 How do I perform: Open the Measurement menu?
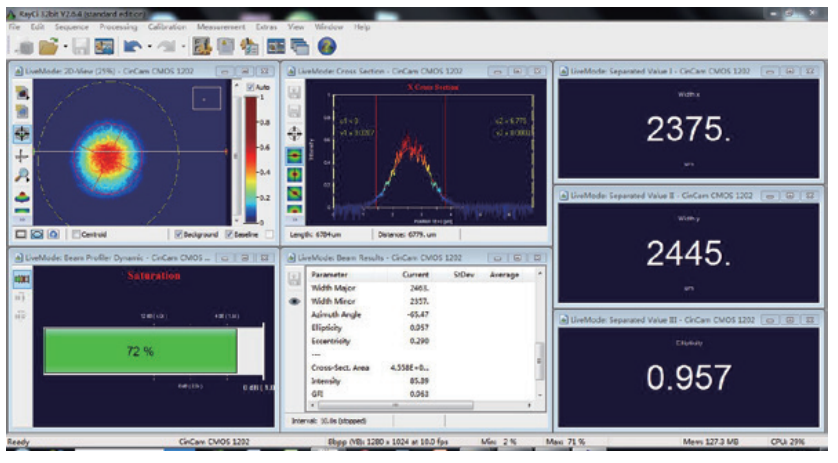(x=222, y=27)
